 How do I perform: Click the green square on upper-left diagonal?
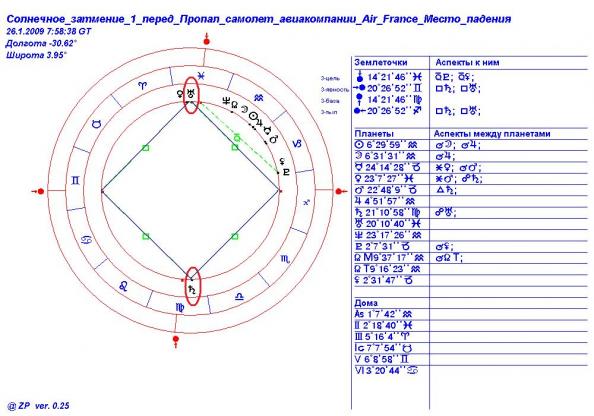[145, 148]
